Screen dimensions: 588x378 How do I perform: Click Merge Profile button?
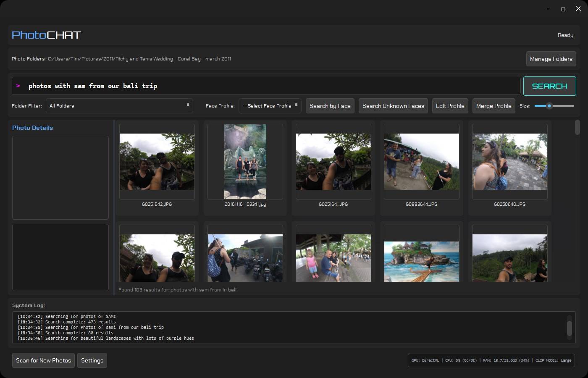pos(493,106)
